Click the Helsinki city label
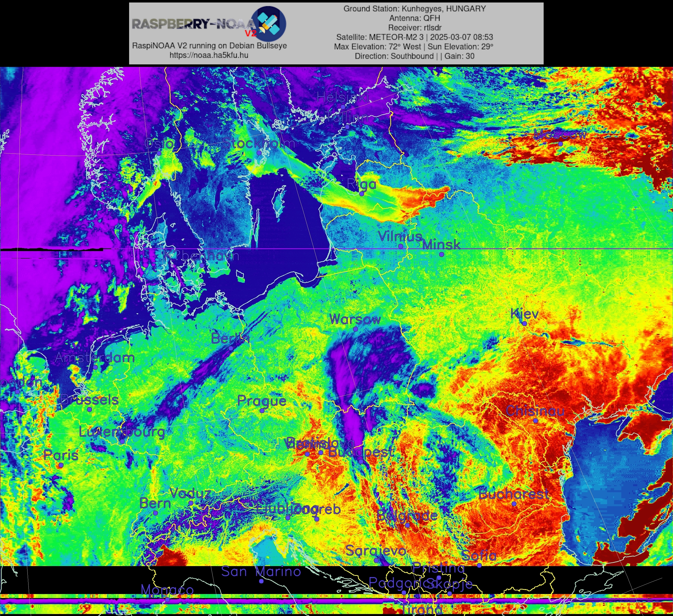673x616 pixels. [x=343, y=97]
